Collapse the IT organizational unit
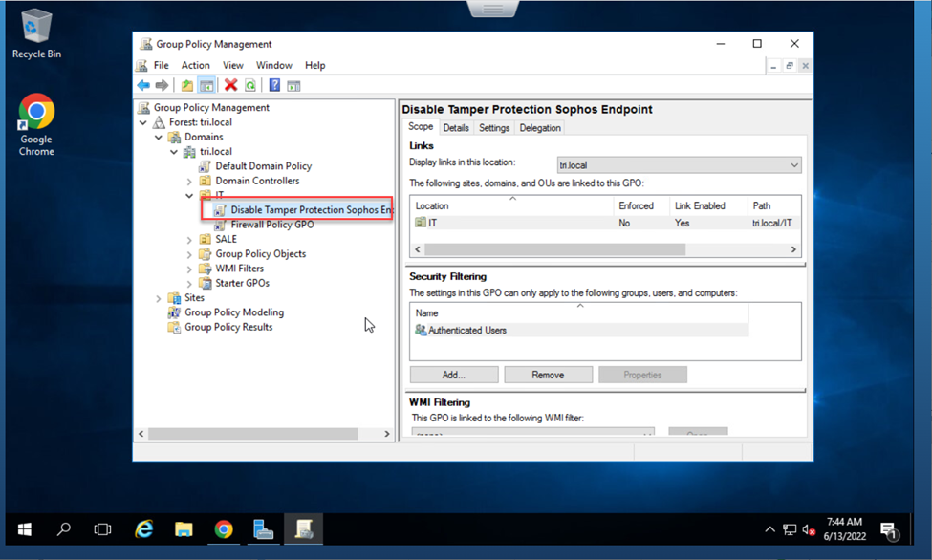The height and width of the screenshot is (560, 932). (189, 196)
